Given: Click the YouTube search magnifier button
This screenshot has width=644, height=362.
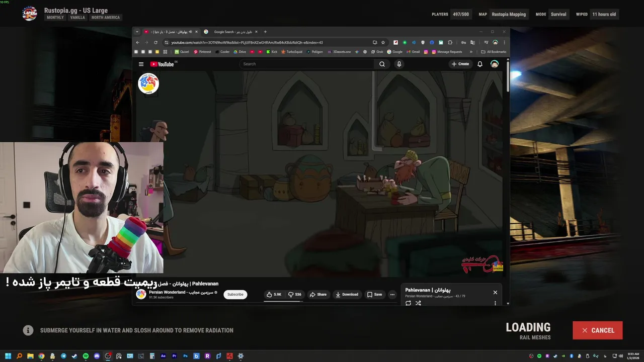Looking at the screenshot, I should pyautogui.click(x=382, y=64).
